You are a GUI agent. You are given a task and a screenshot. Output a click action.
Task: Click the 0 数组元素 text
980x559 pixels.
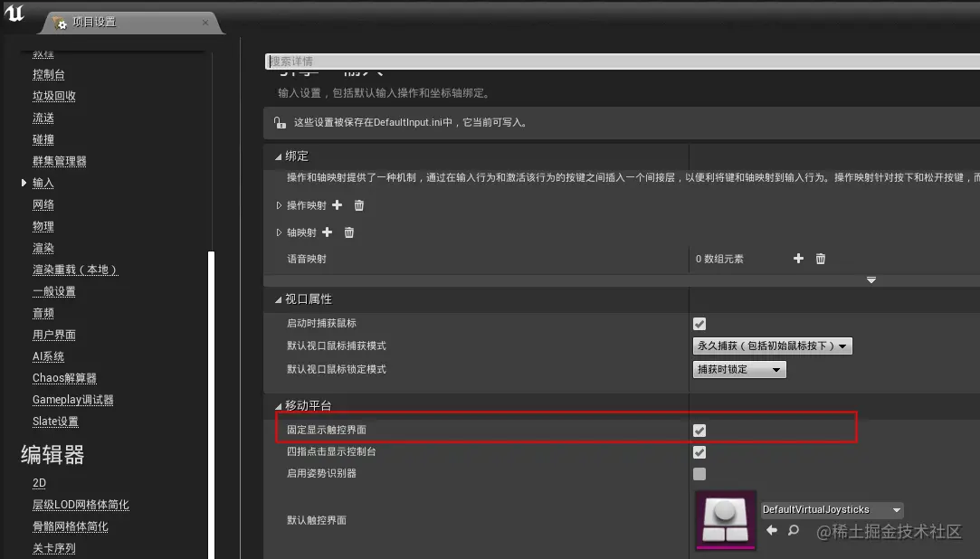click(719, 259)
